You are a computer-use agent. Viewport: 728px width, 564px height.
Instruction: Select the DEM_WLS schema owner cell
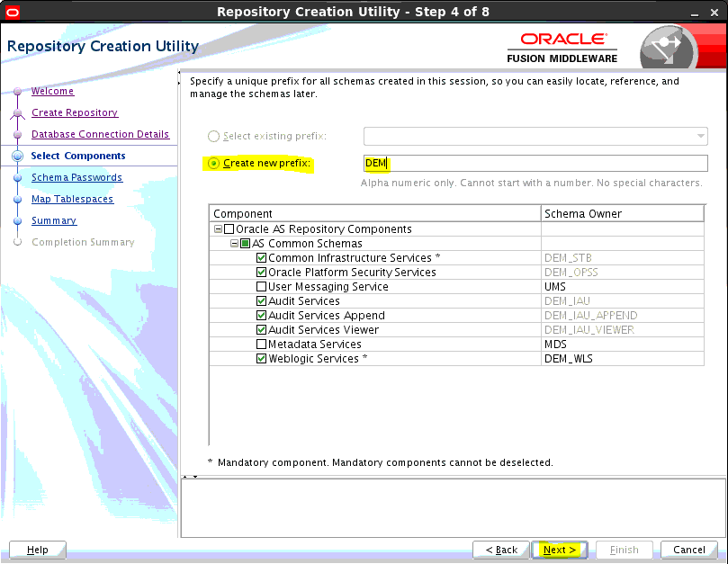click(x=623, y=358)
